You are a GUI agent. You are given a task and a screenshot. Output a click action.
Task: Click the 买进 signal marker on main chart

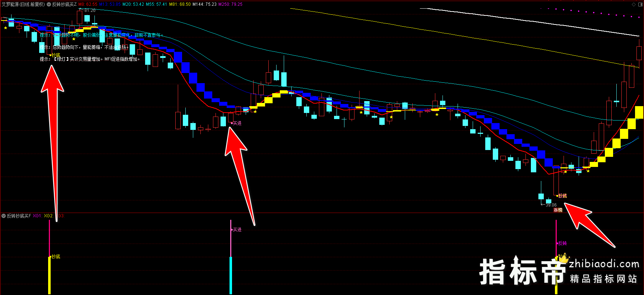pyautogui.click(x=237, y=123)
